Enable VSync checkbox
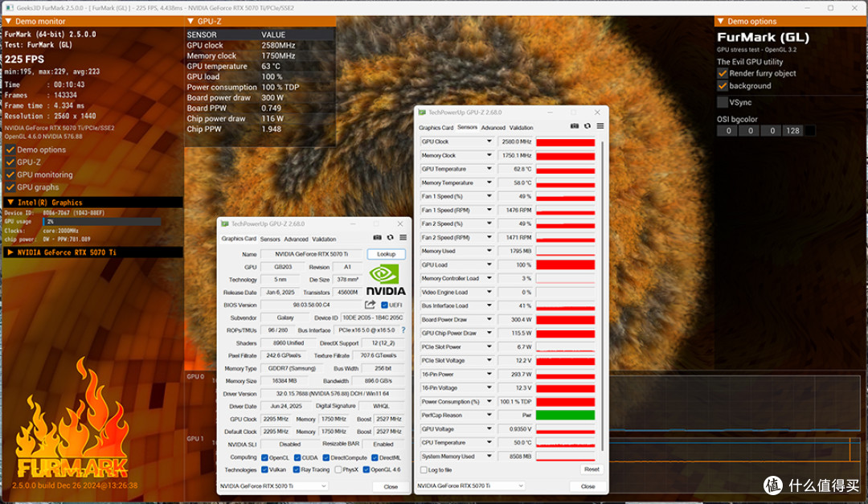This screenshot has height=504, width=868. 723,102
